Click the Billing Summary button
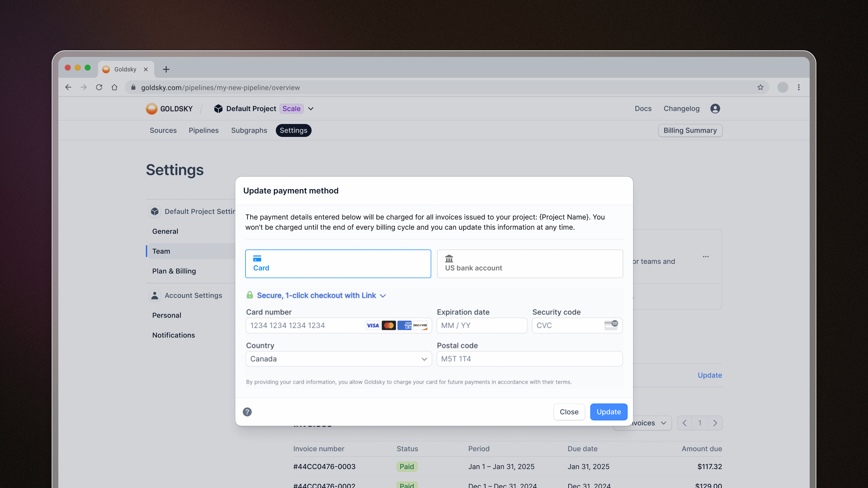This screenshot has width=868, height=488. [x=690, y=130]
